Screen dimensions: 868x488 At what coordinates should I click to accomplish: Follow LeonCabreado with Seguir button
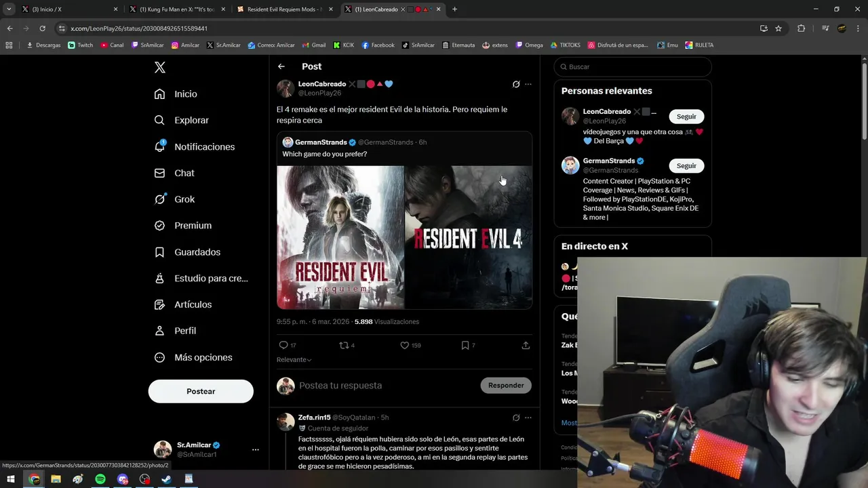click(686, 117)
